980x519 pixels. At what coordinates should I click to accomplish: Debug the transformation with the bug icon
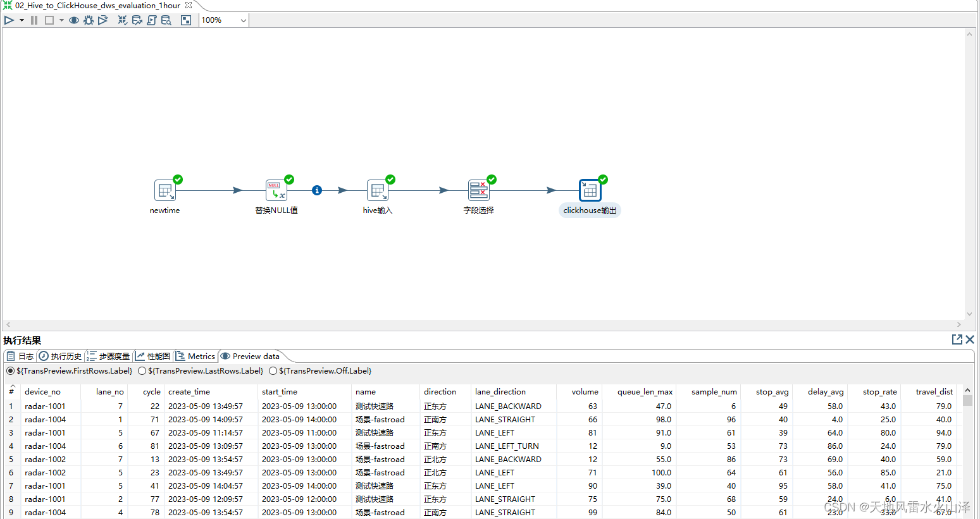point(89,20)
